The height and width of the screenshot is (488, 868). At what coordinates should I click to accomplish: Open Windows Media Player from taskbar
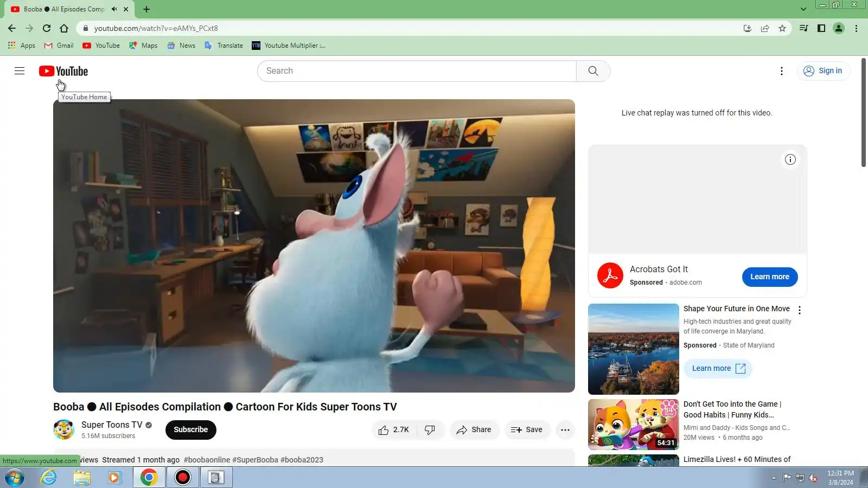[114, 478]
